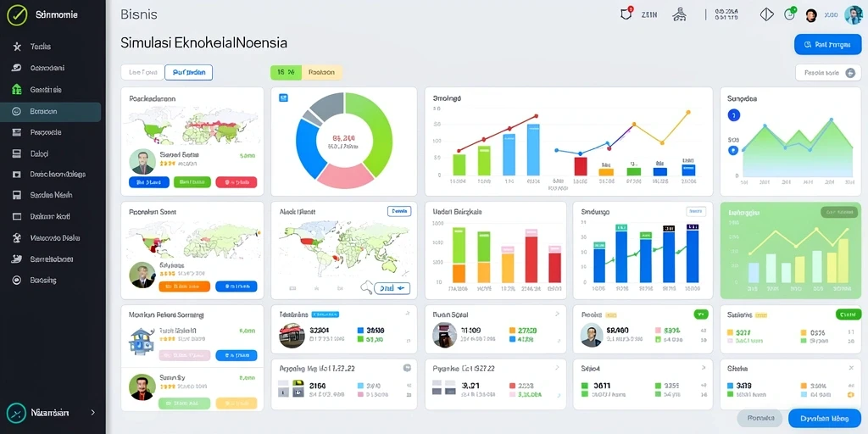Toggle the green pill on the Pooks card

700,314
